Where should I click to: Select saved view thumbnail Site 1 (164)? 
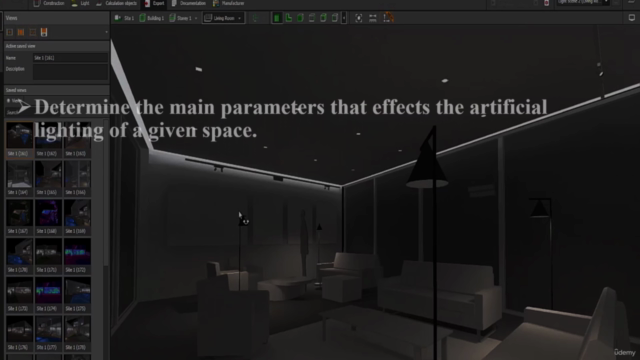click(x=19, y=178)
